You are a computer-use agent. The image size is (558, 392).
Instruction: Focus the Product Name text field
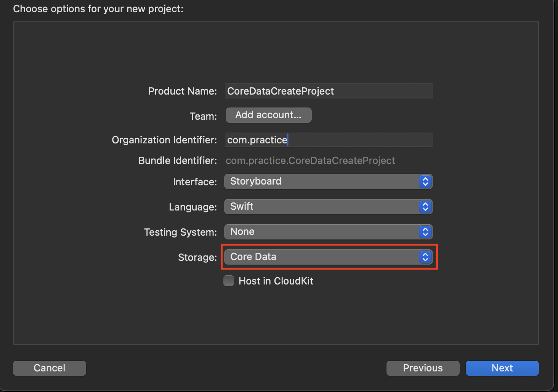pos(329,91)
